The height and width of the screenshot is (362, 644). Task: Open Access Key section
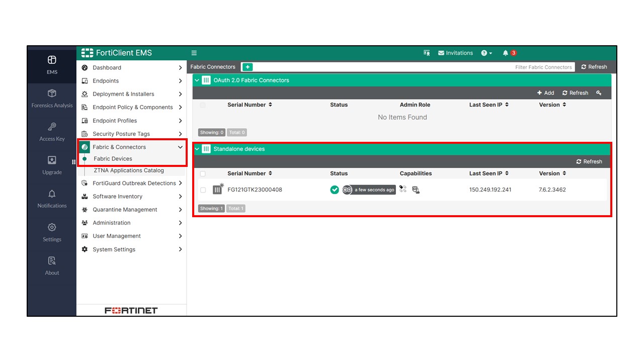pyautogui.click(x=52, y=132)
